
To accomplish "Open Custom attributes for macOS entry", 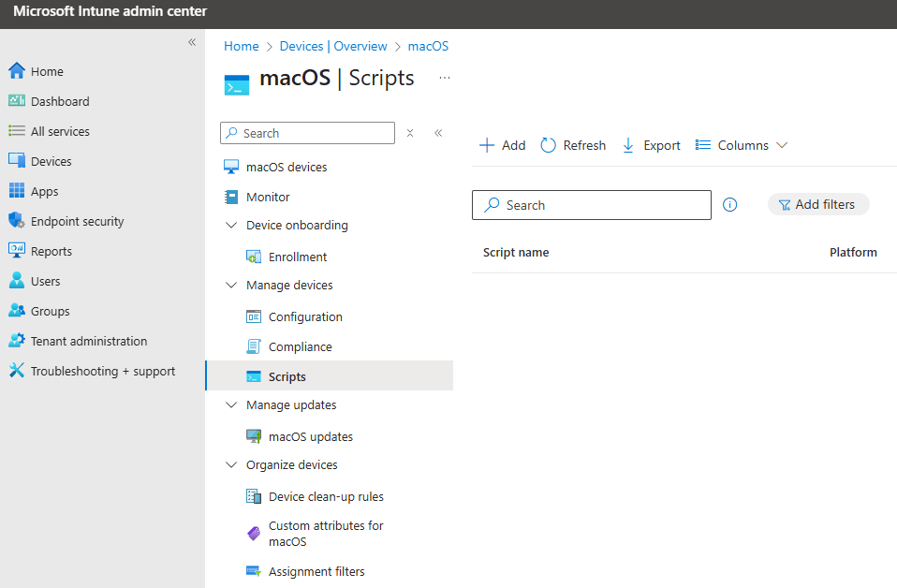I will [326, 534].
